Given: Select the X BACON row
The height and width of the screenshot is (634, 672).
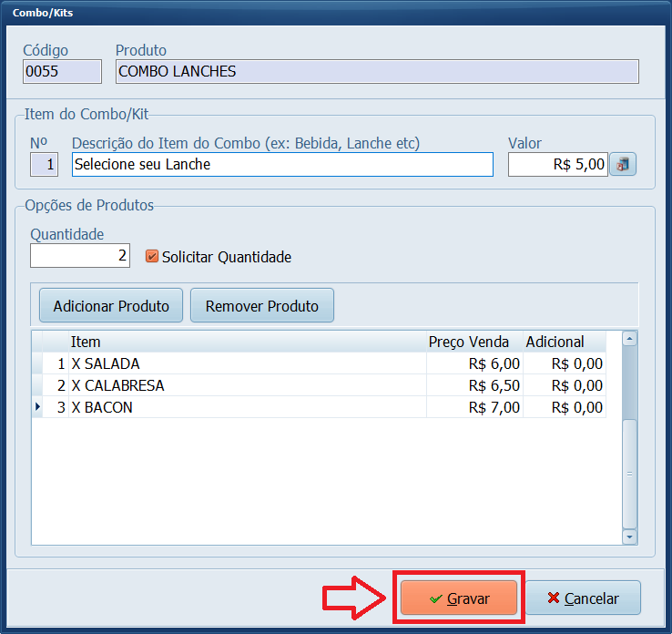Looking at the screenshot, I should tap(320, 407).
